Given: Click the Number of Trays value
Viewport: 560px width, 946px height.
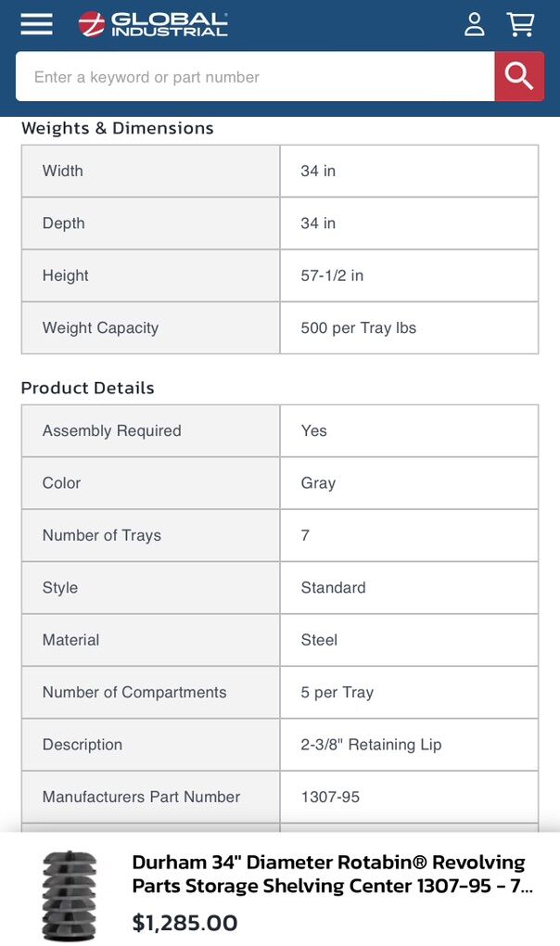Looking at the screenshot, I should [306, 535].
